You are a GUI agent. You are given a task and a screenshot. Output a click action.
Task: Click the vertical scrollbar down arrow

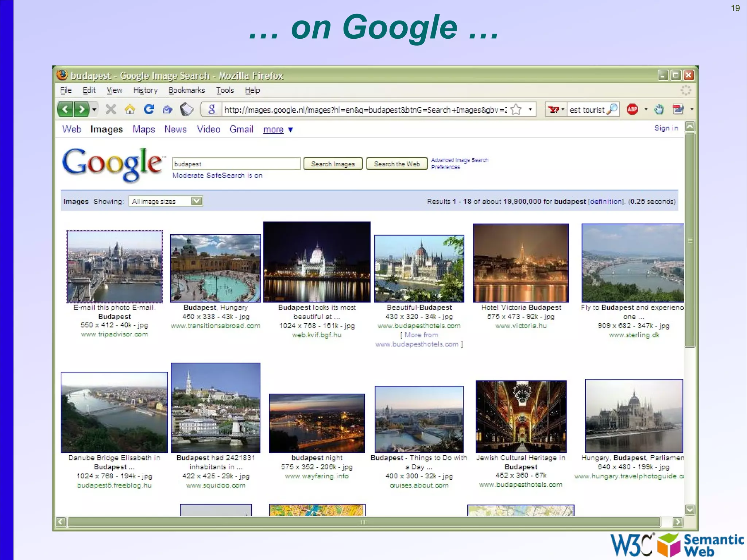tap(690, 510)
